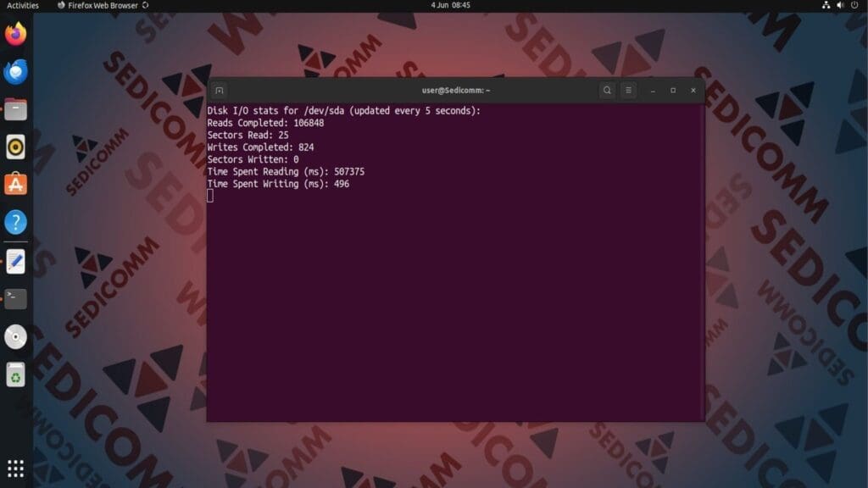Open the Activities overview

[x=21, y=5]
